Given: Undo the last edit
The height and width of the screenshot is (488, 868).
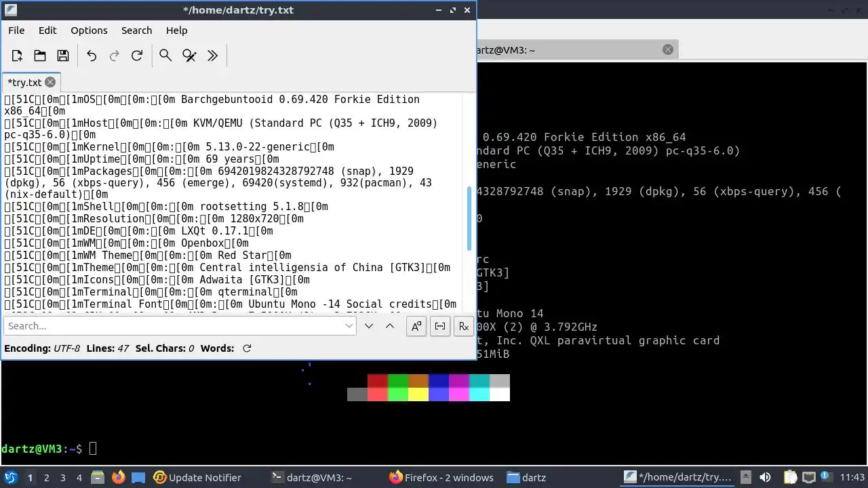Looking at the screenshot, I should [92, 56].
